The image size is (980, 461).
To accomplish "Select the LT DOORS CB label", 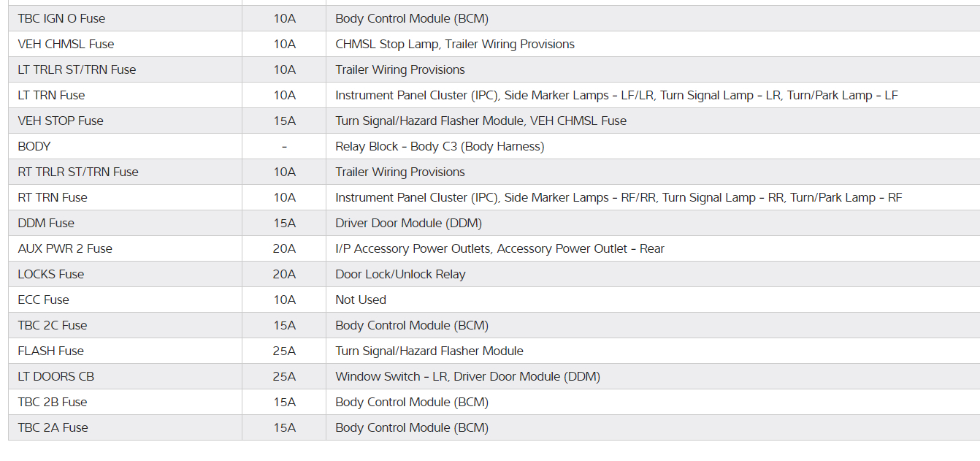I will 56,376.
